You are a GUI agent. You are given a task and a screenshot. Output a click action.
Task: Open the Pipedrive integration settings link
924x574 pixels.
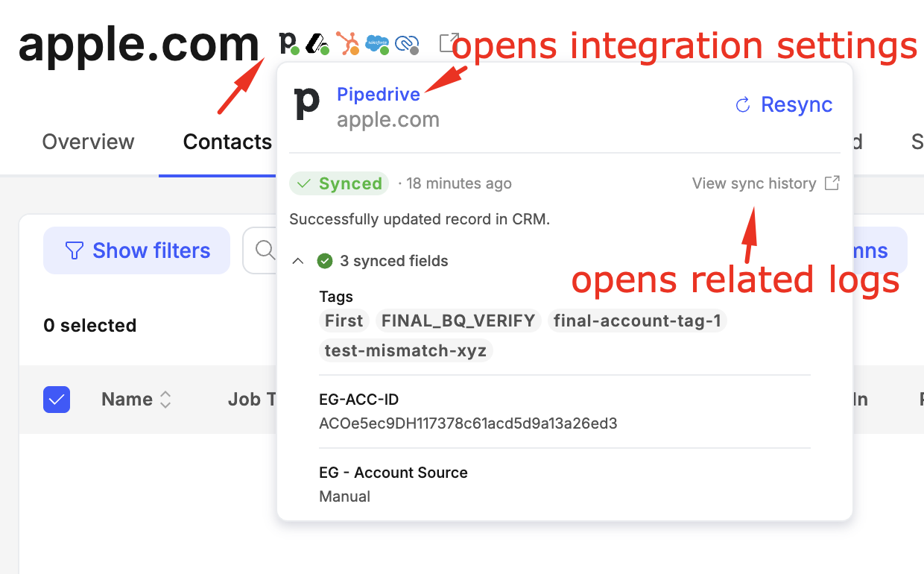coord(379,95)
